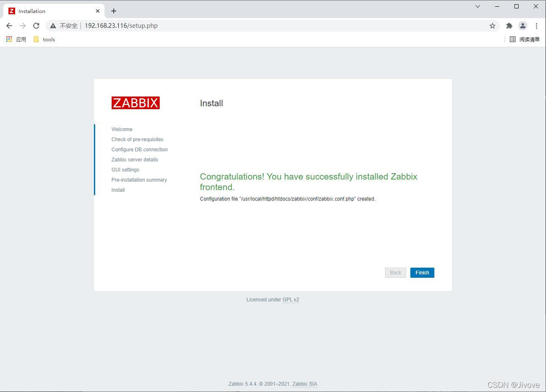This screenshot has height=392, width=546.
Task: Click the Finish button
Action: click(422, 273)
